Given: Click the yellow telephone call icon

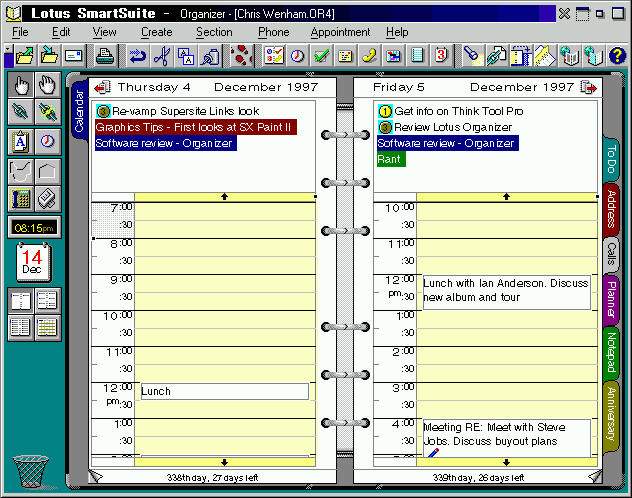Looking at the screenshot, I should pyautogui.click(x=369, y=56).
